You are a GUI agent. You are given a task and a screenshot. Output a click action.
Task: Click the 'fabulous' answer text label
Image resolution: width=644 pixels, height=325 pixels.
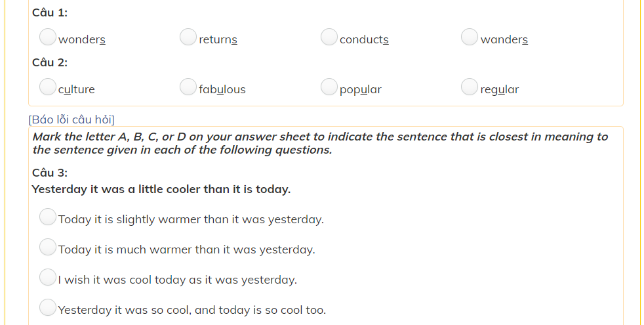(x=222, y=89)
